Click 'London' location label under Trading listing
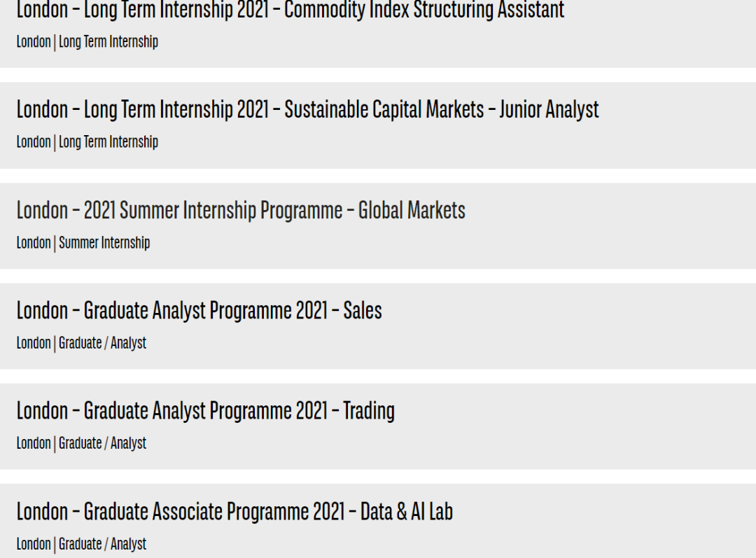This screenshot has height=558, width=756. 34,443
